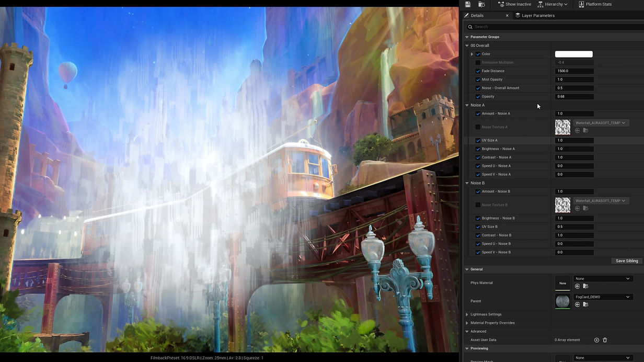The width and height of the screenshot is (644, 362).
Task: Toggle the Amount - Noise B checkbox
Action: [478, 191]
